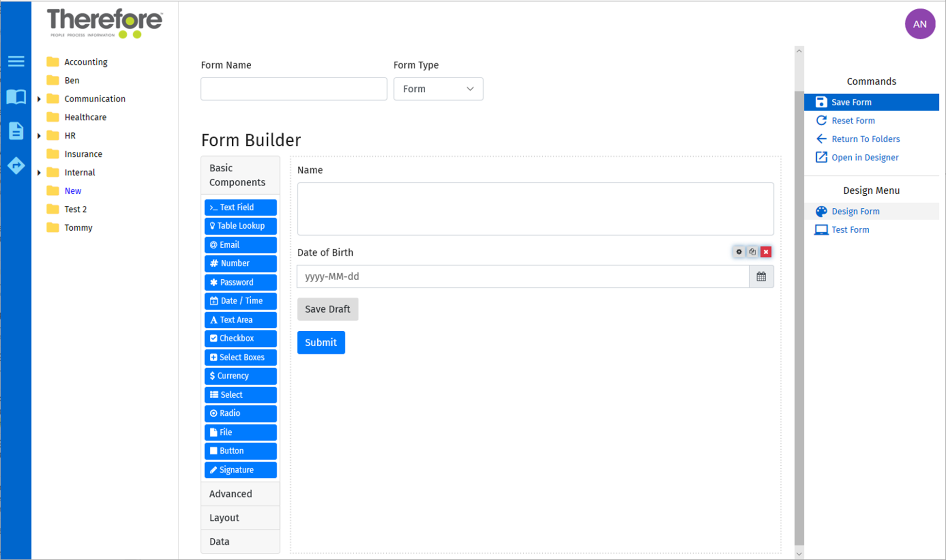Click the Open in Designer icon
The width and height of the screenshot is (946, 560).
click(820, 157)
